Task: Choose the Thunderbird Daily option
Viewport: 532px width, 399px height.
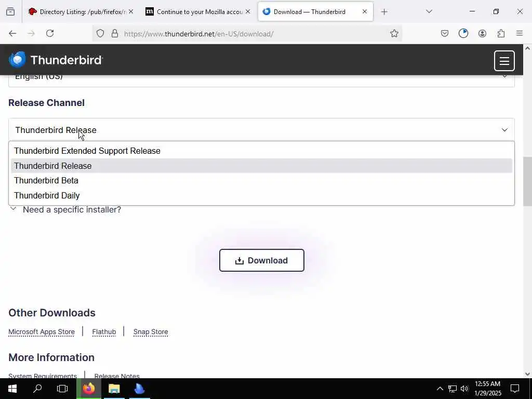Action: (261, 195)
